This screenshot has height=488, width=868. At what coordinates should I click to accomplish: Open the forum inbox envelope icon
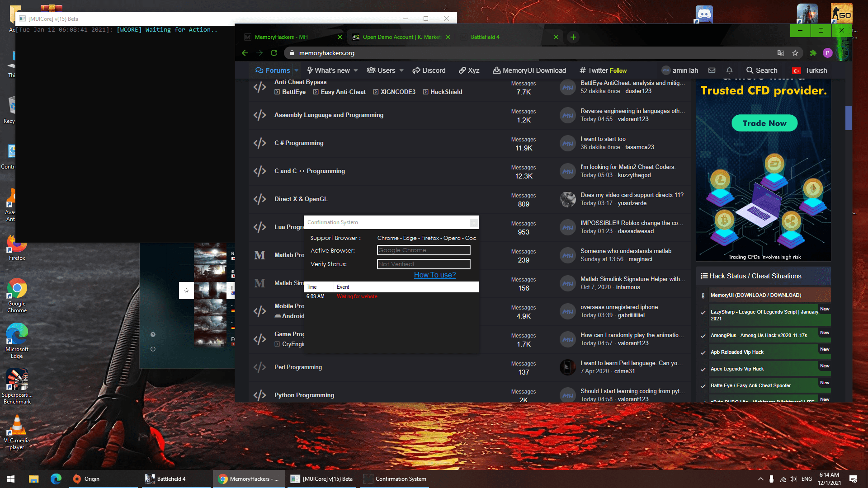pyautogui.click(x=712, y=70)
